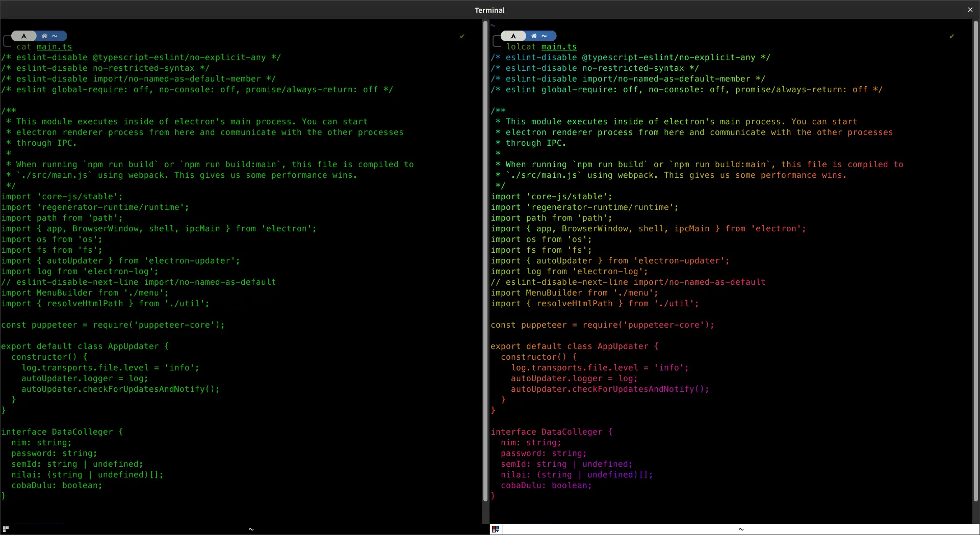980x535 pixels.
Task: Click 'nim: string;' in left pane
Action: [42, 443]
